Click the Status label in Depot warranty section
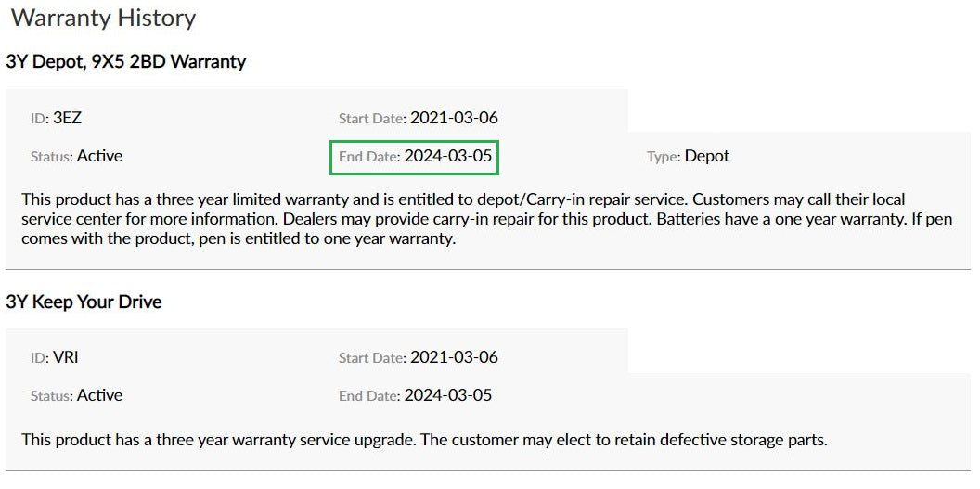The image size is (980, 489). (52, 157)
